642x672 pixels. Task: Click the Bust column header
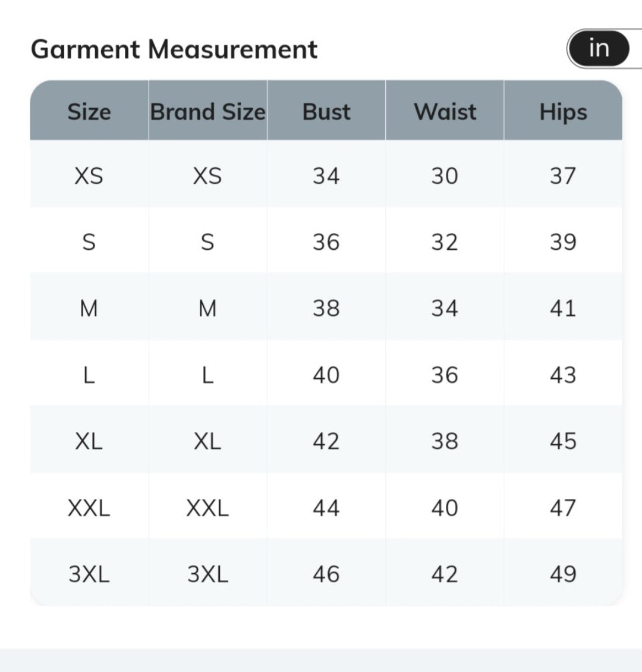(326, 112)
